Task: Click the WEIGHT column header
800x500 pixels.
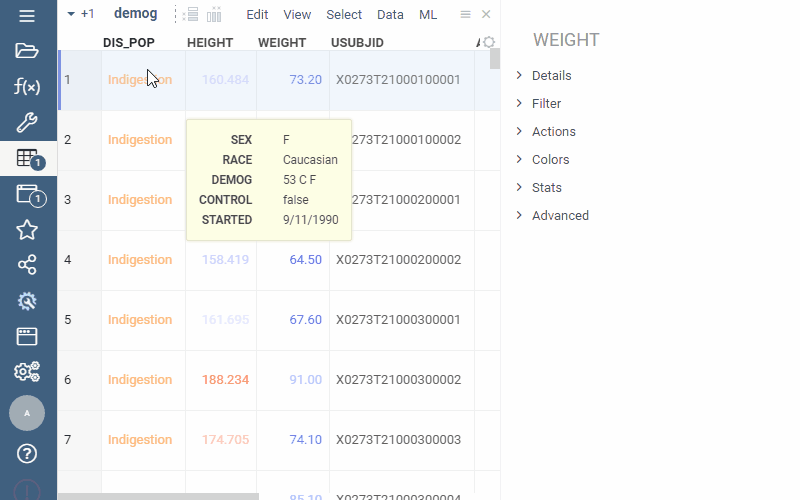Action: tap(282, 43)
